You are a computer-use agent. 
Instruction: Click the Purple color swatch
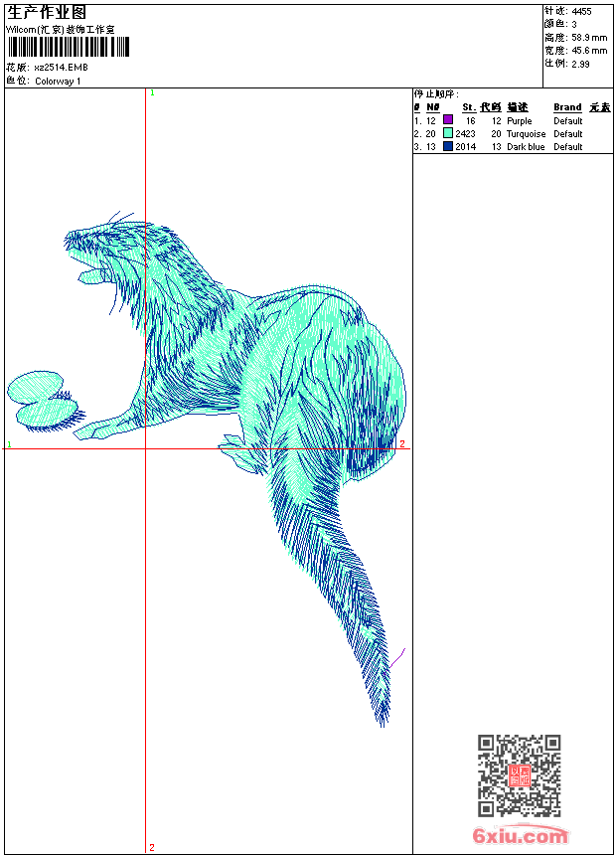[448, 120]
